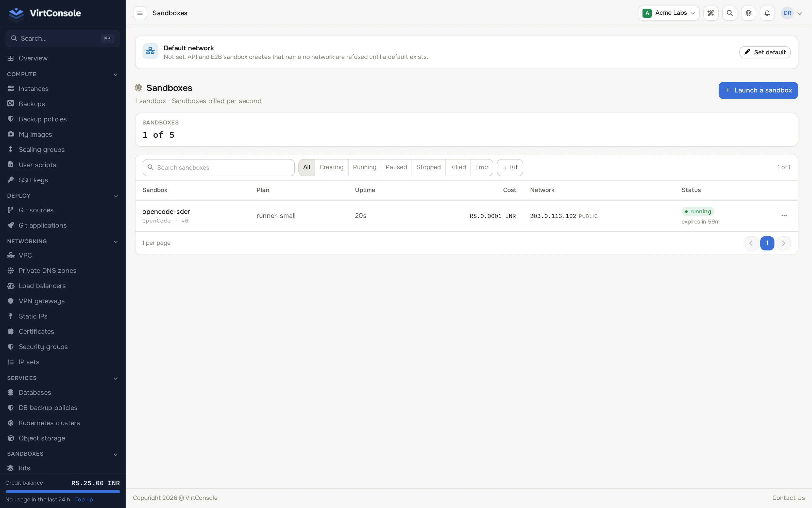Click Launch a sandbox button
The width and height of the screenshot is (812, 508).
coord(758,90)
